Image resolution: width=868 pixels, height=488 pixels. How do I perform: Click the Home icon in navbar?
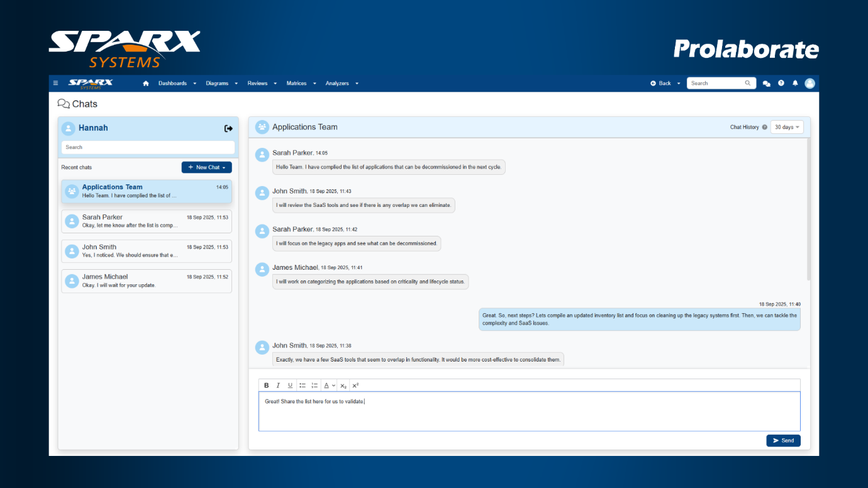[x=146, y=84]
